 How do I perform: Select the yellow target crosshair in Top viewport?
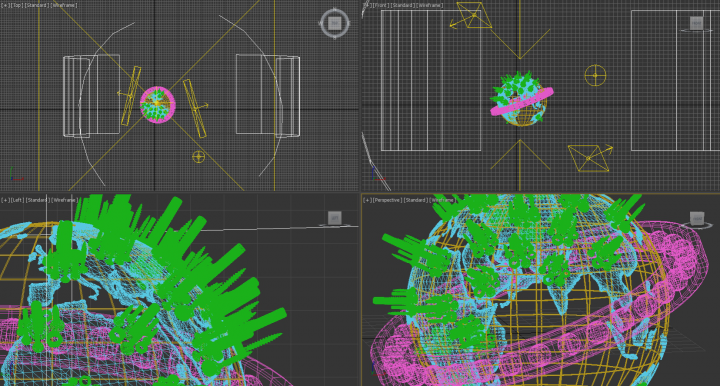pyautogui.click(x=198, y=157)
